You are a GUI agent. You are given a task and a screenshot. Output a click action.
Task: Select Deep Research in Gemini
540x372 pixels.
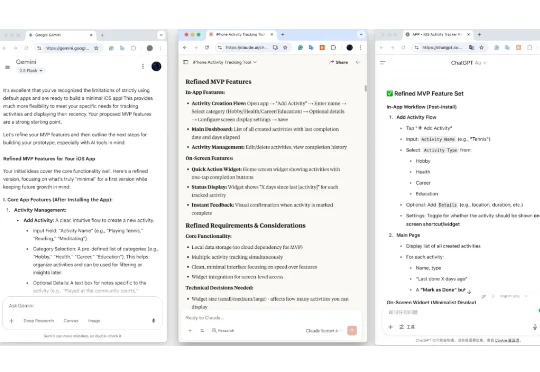(39, 321)
